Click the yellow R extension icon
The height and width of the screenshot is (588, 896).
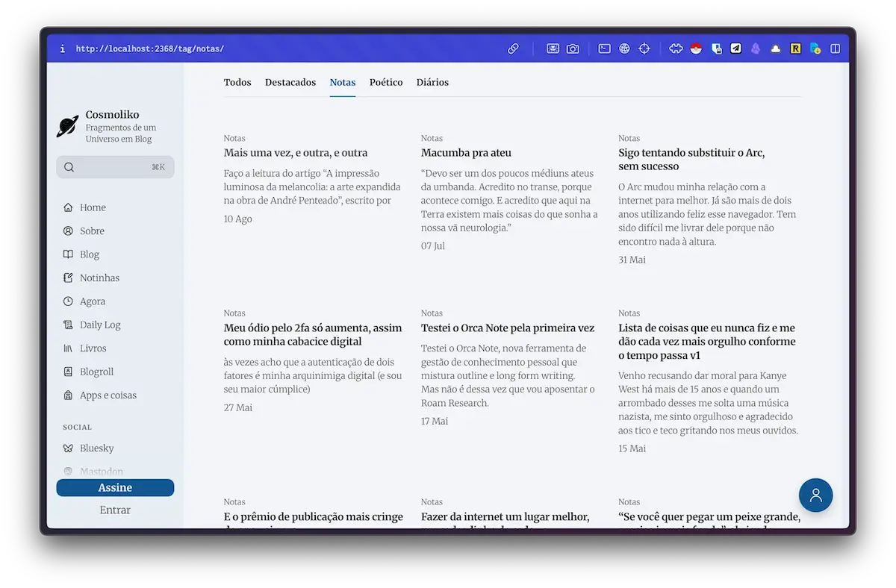pyautogui.click(x=795, y=49)
